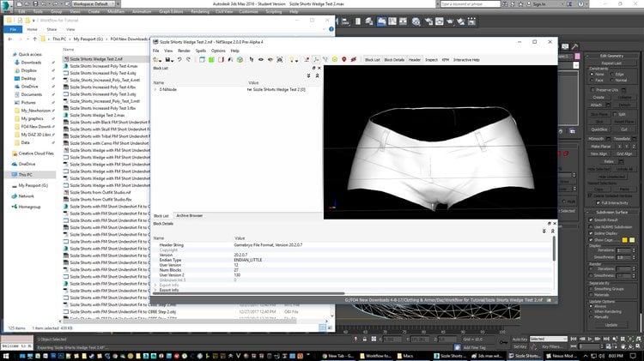The height and width of the screenshot is (361, 644).
Task: Enable the Preserve UVs checkbox
Action: pos(592,90)
